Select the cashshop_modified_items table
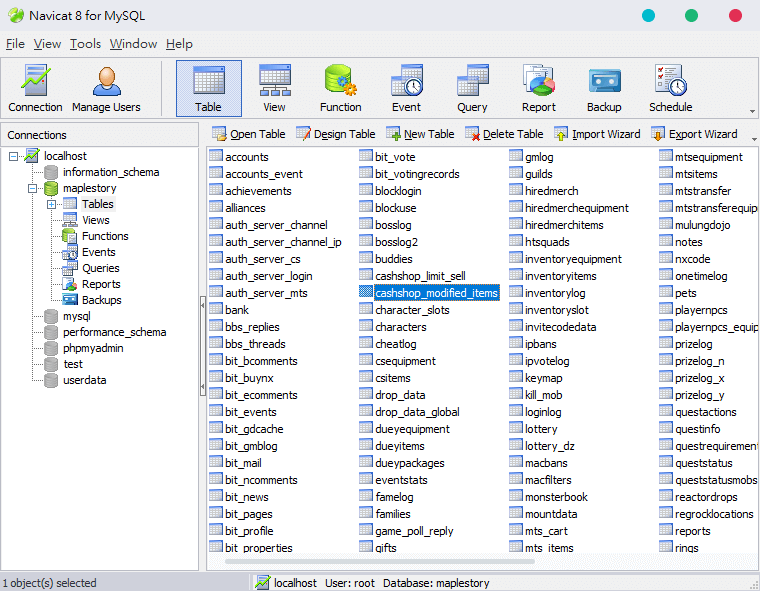Screen dimensions: 760x591 436,293
